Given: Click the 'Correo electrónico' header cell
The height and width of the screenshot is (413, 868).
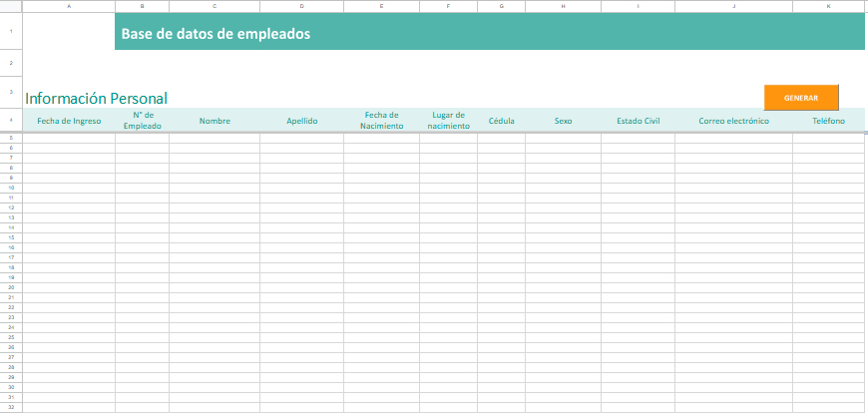Looking at the screenshot, I should point(733,121).
